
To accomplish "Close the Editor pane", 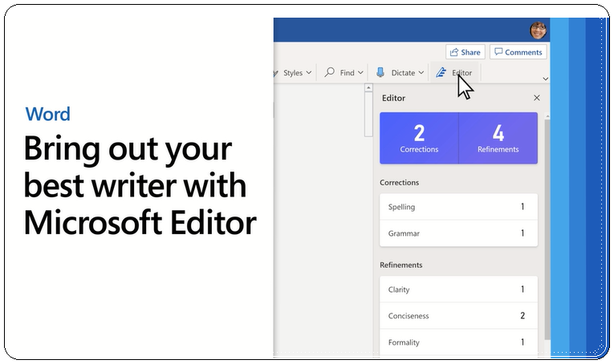I will [x=537, y=98].
